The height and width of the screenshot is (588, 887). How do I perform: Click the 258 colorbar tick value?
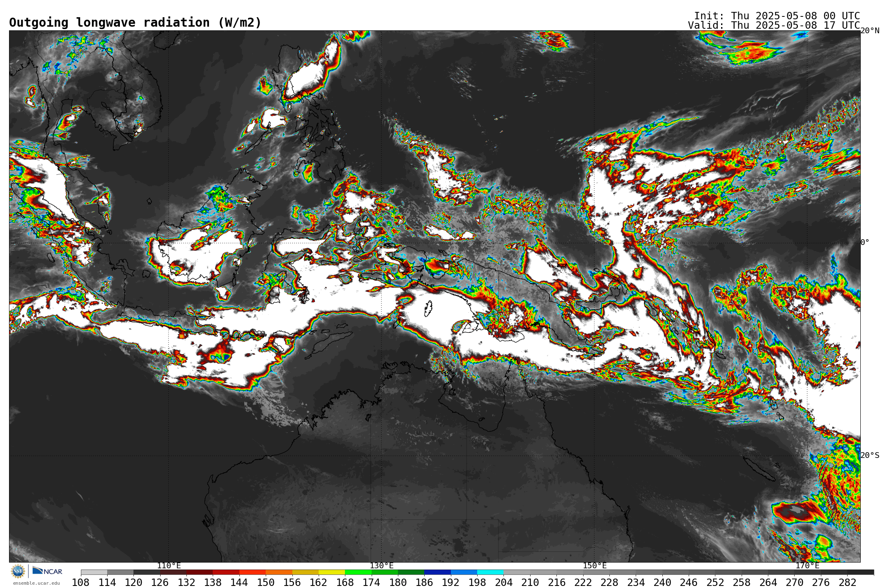742,583
